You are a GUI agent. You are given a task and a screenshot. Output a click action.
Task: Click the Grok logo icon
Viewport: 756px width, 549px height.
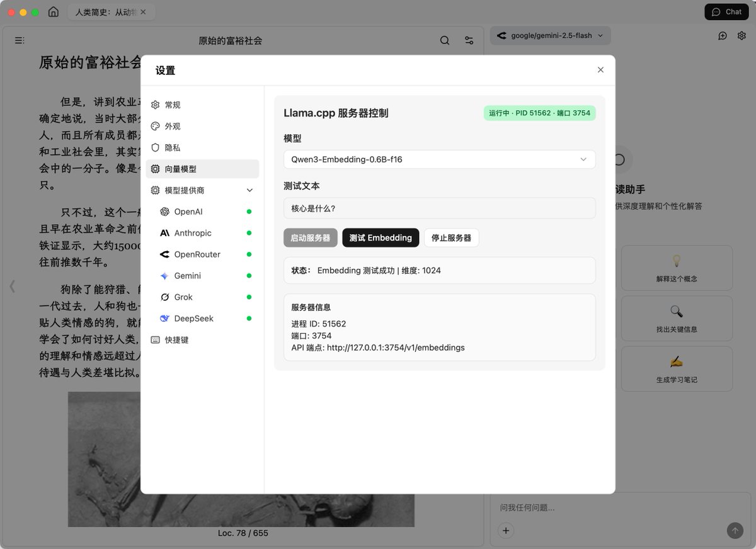[x=164, y=297]
